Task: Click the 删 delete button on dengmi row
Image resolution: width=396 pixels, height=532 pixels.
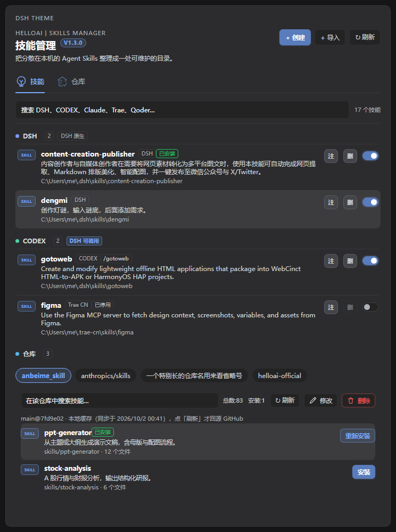Action: (350, 202)
